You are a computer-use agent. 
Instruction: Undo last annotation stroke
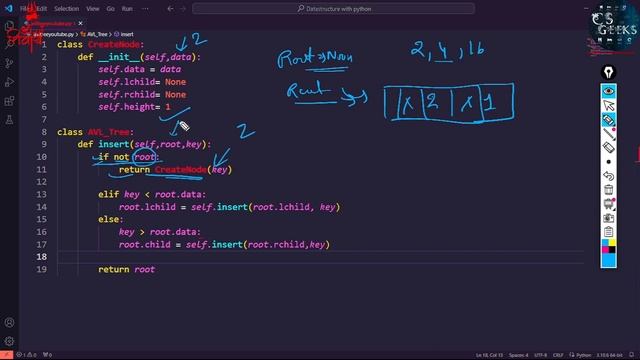coord(609,176)
